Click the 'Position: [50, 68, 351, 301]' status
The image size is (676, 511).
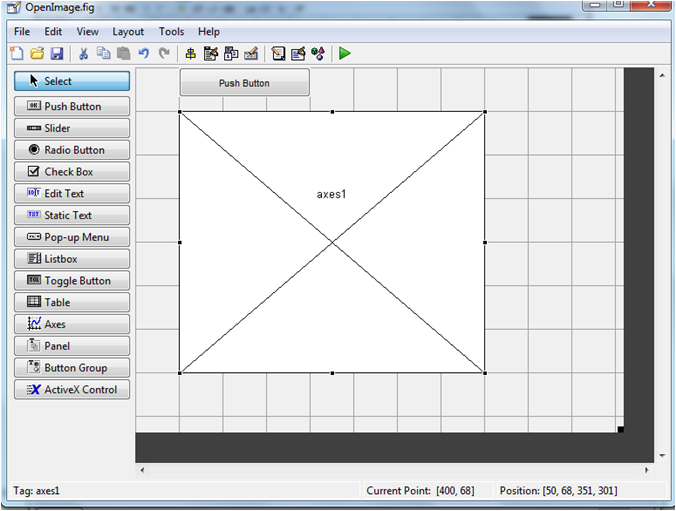pyautogui.click(x=558, y=491)
